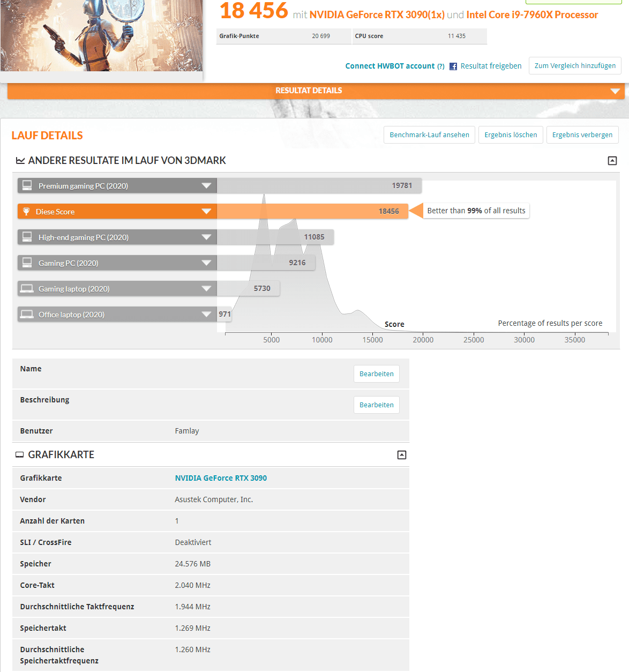Viewport: 629px width, 672px height.
Task: Click the Facebook icon beside Resultat freigeben
Action: coord(453,66)
